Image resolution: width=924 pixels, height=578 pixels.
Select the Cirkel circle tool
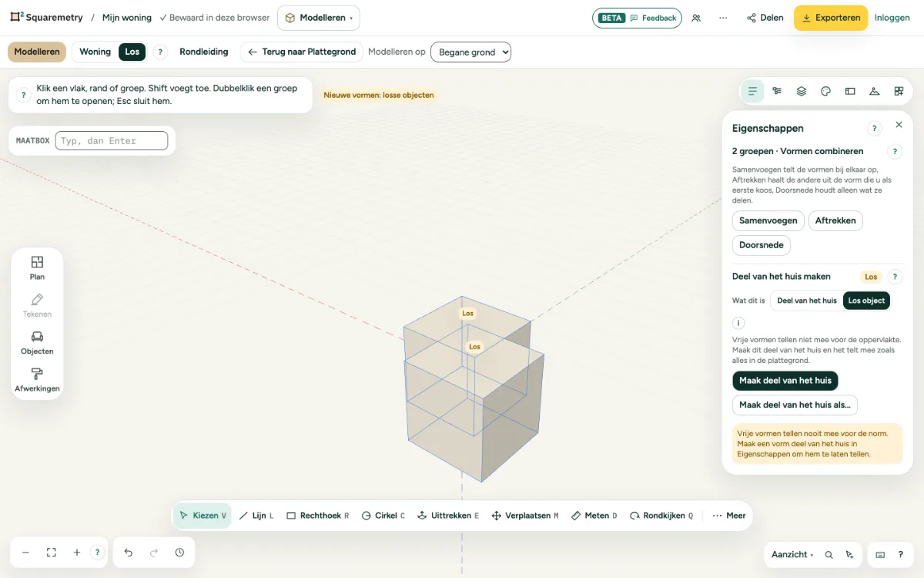(x=383, y=516)
